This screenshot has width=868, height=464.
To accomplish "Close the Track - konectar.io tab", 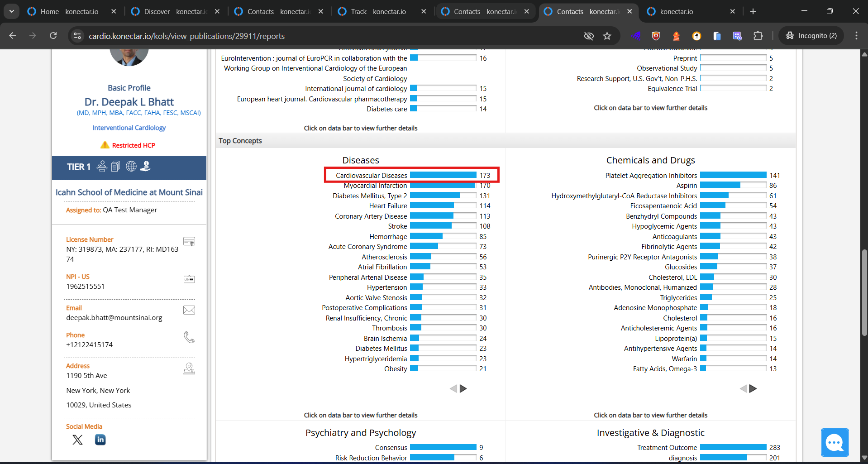I will pos(424,11).
